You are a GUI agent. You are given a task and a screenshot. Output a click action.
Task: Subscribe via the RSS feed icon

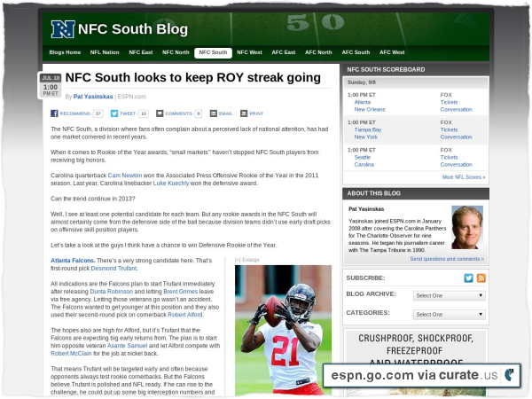[x=481, y=278]
